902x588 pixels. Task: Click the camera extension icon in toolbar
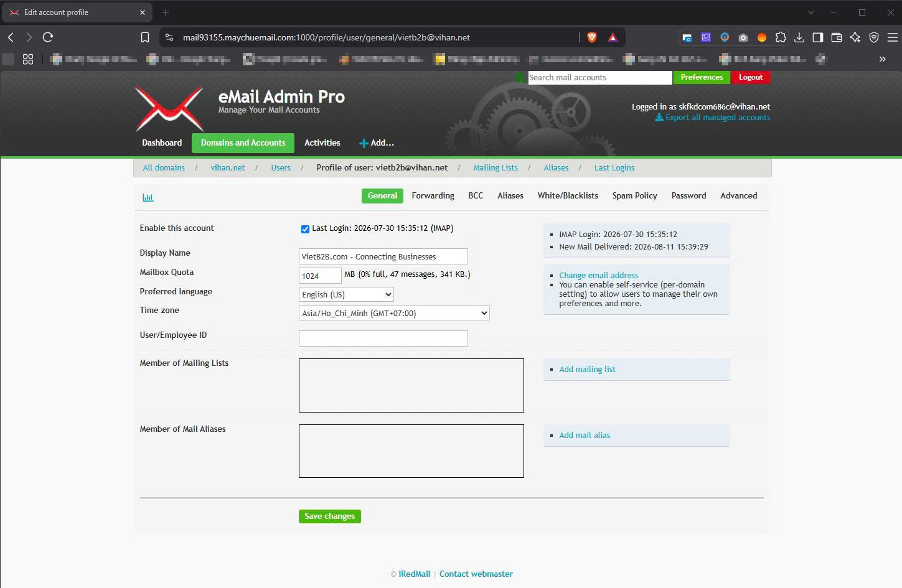743,37
